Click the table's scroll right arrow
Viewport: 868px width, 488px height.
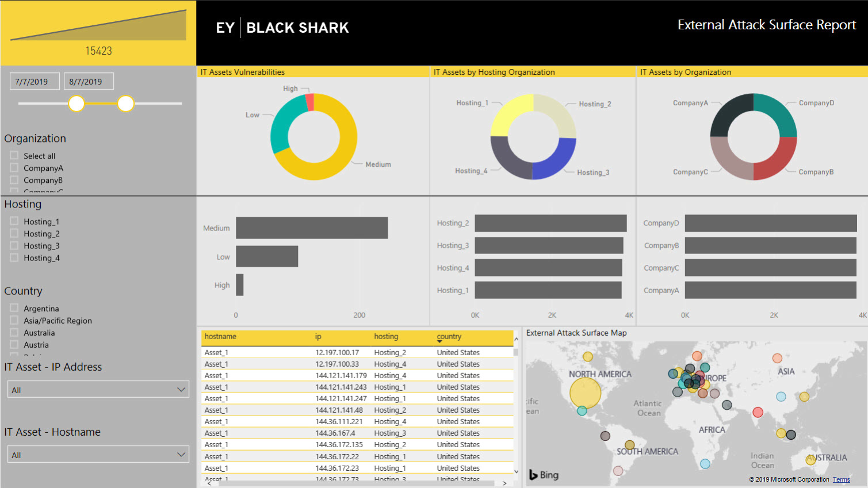pos(504,483)
